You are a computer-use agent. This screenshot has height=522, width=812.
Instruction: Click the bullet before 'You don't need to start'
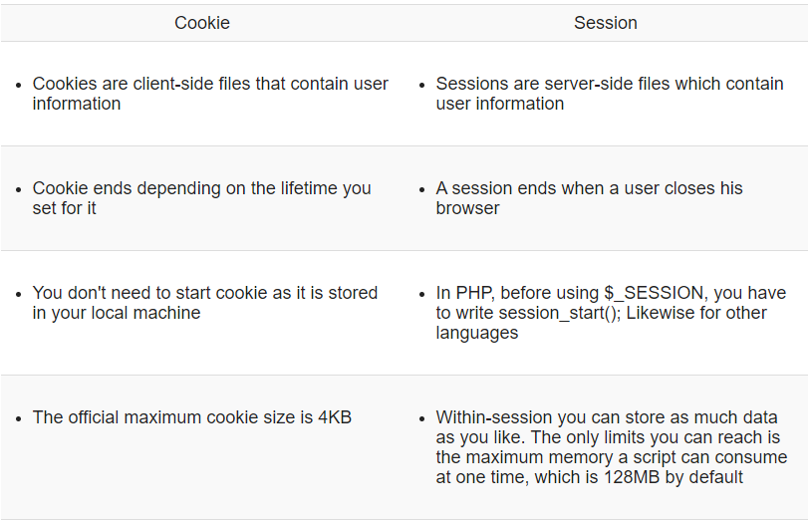tap(20, 294)
